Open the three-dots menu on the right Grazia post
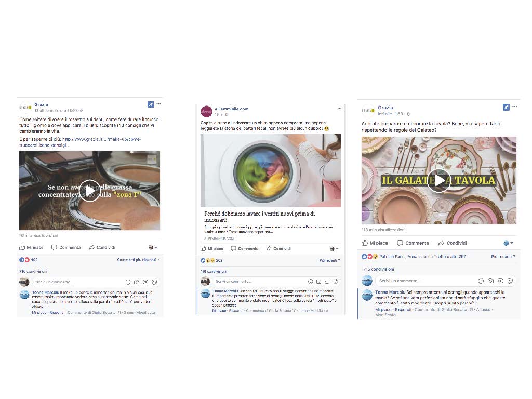Image resolution: width=532 pixels, height=399 pixels. pyautogui.click(x=515, y=107)
